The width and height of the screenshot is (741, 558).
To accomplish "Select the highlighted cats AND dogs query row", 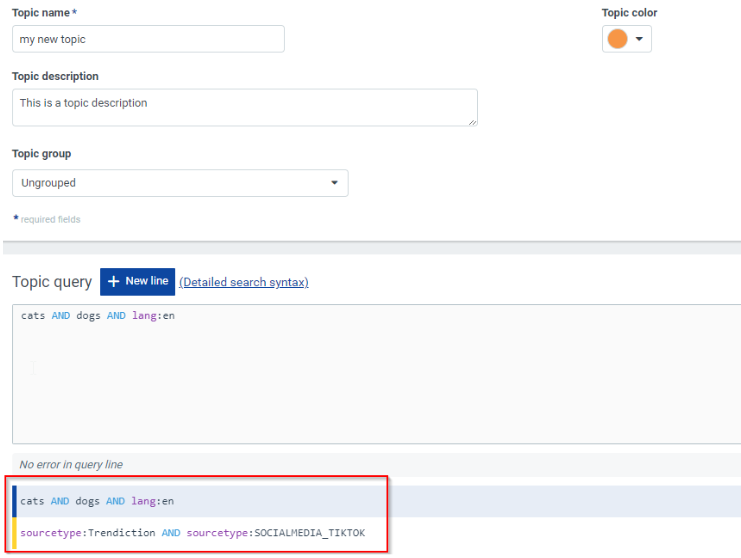I will pos(200,501).
